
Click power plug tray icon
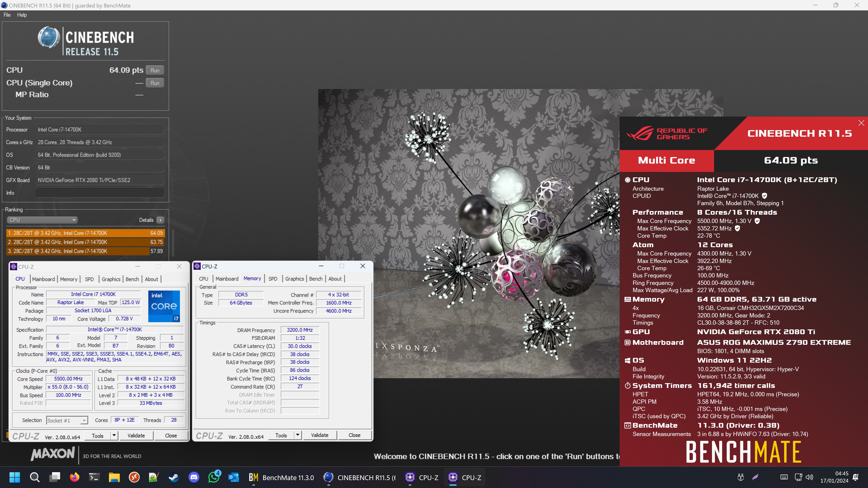point(741,477)
